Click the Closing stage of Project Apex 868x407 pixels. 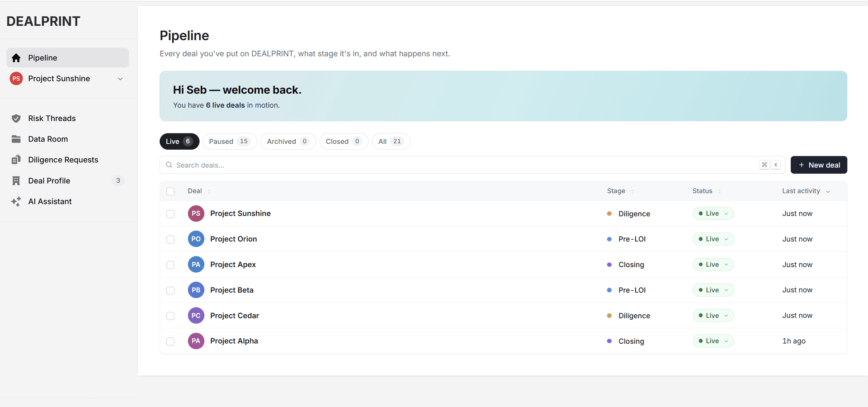pos(626,265)
